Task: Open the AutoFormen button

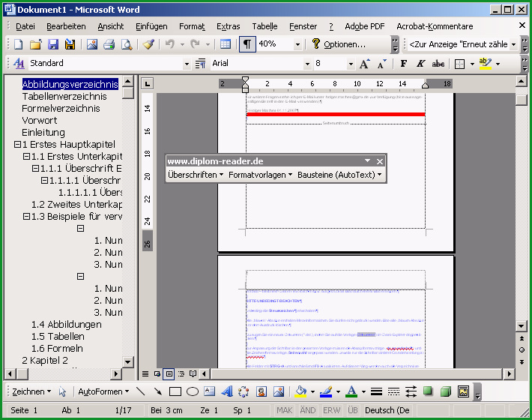Action: click(103, 391)
